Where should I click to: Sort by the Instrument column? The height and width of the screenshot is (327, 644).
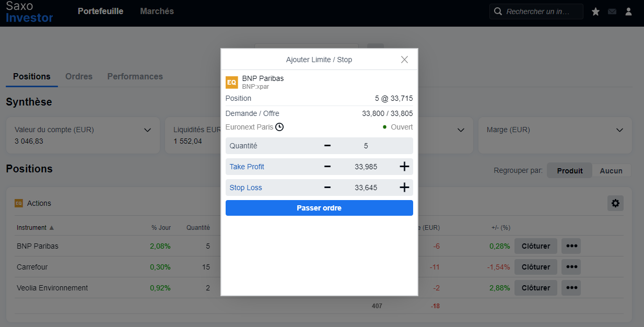tap(36, 228)
